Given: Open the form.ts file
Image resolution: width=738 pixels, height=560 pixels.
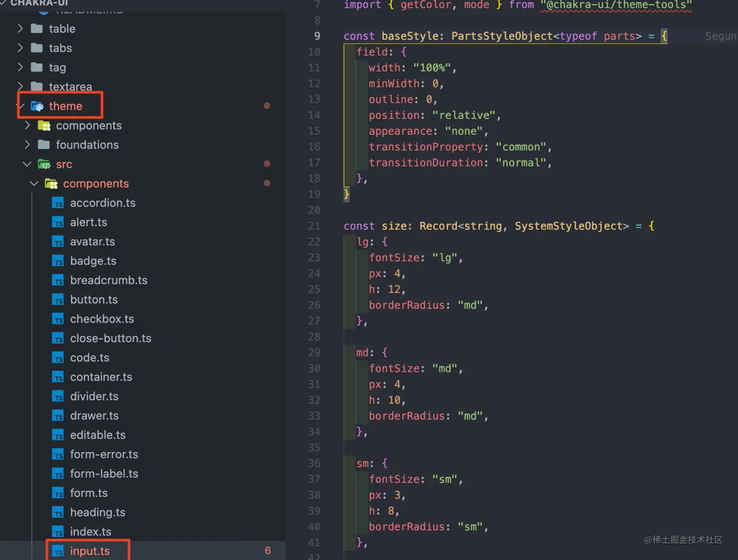Looking at the screenshot, I should [x=89, y=493].
